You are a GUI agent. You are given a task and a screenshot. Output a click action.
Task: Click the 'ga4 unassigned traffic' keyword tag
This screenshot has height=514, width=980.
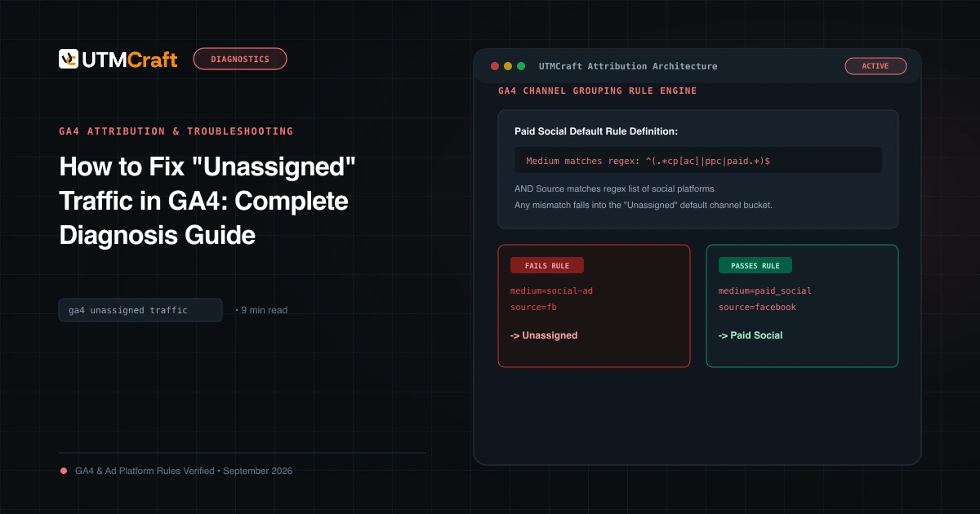[x=140, y=310]
